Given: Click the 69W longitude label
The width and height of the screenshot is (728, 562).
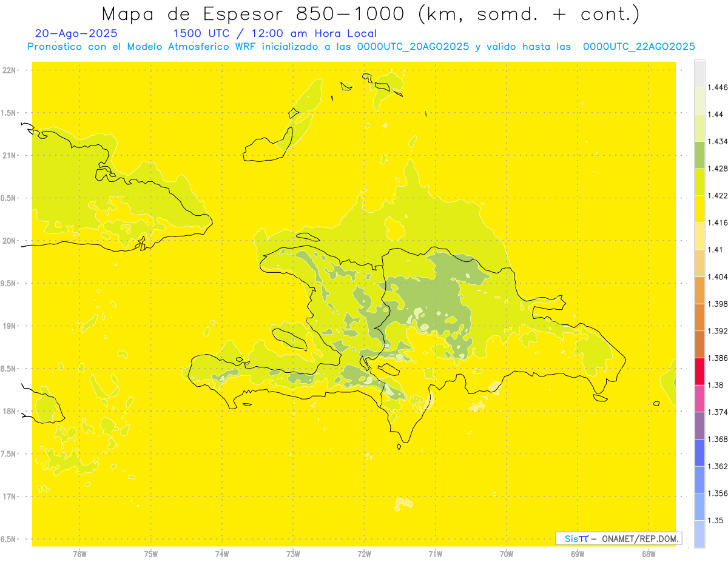Looking at the screenshot, I should click(x=578, y=554).
